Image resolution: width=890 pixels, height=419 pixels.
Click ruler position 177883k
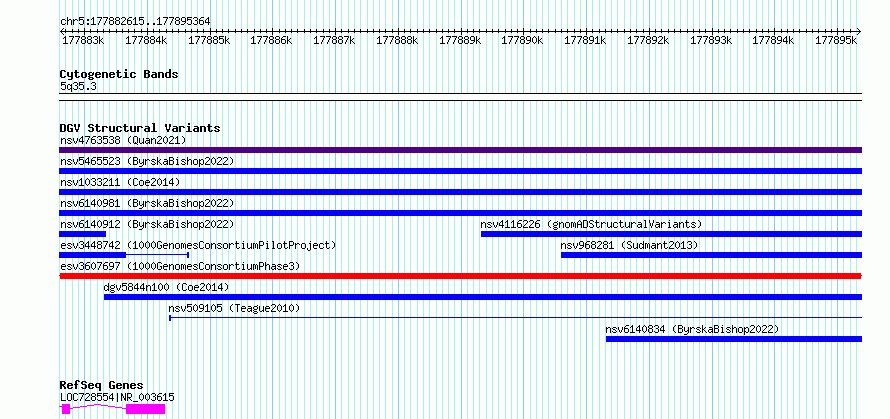[x=83, y=40]
